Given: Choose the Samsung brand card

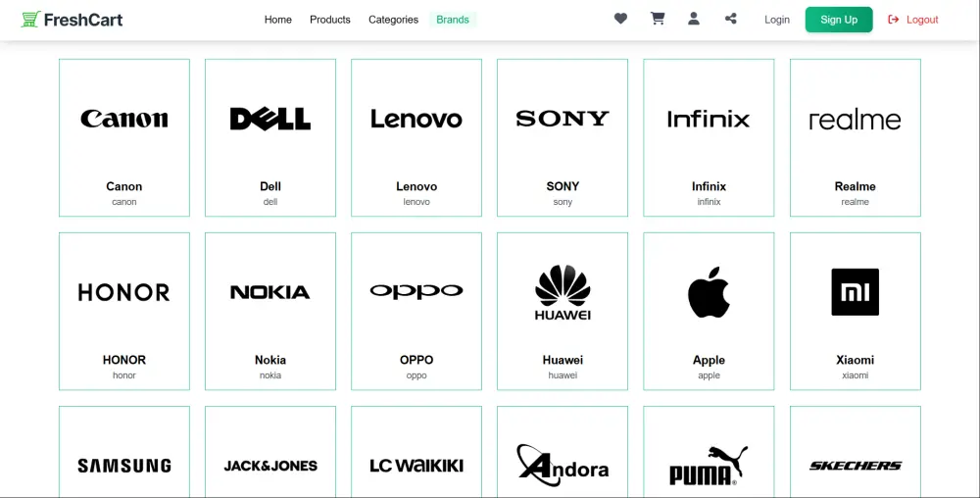Looking at the screenshot, I should click(124, 452).
